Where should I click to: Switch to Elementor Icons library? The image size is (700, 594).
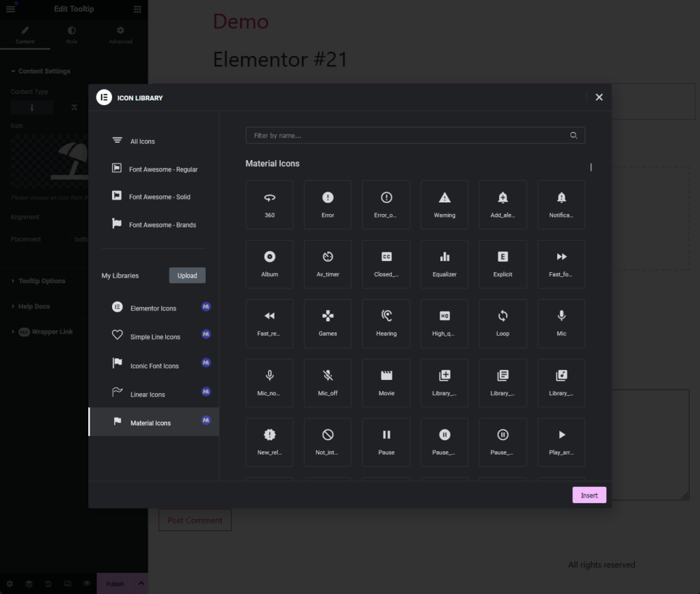[154, 308]
